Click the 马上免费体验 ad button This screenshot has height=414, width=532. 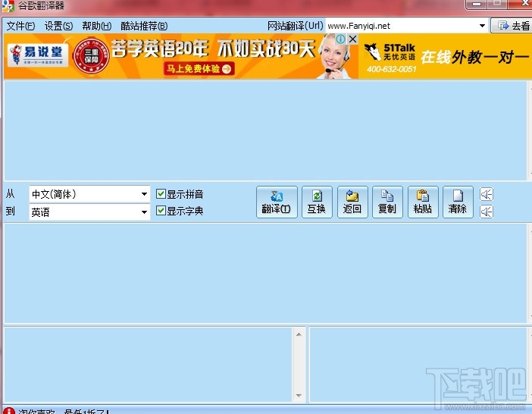[199, 69]
